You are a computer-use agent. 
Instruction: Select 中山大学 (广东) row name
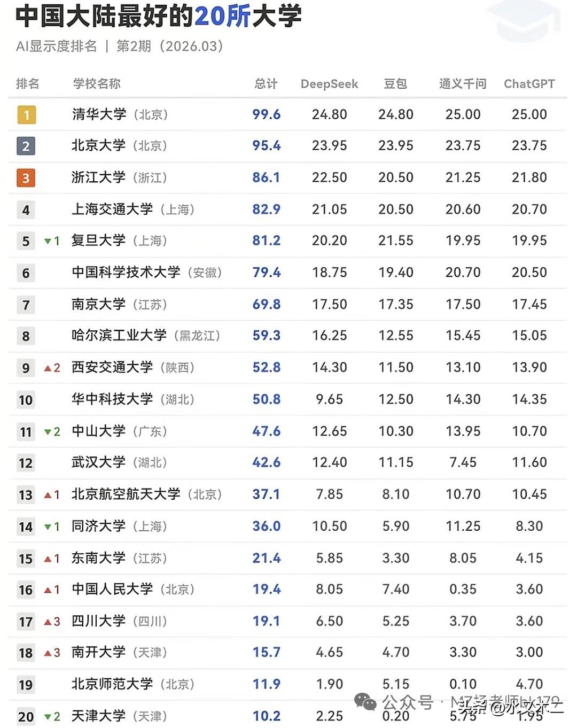click(120, 431)
